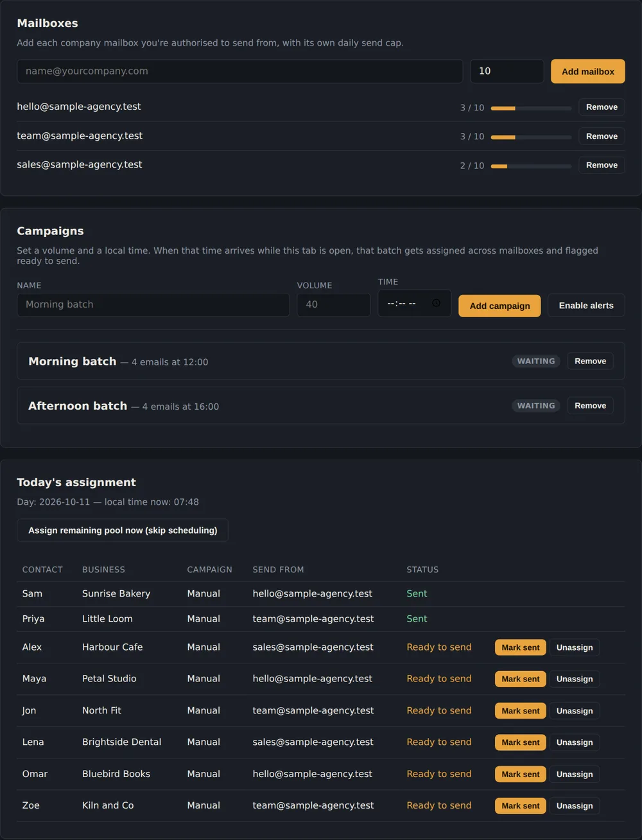Click the Brightside Dental business cell
The height and width of the screenshot is (840, 642).
[x=122, y=742]
